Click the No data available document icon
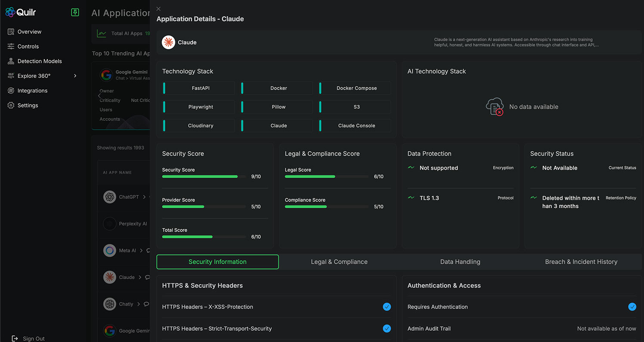The width and height of the screenshot is (644, 342). coord(495,107)
